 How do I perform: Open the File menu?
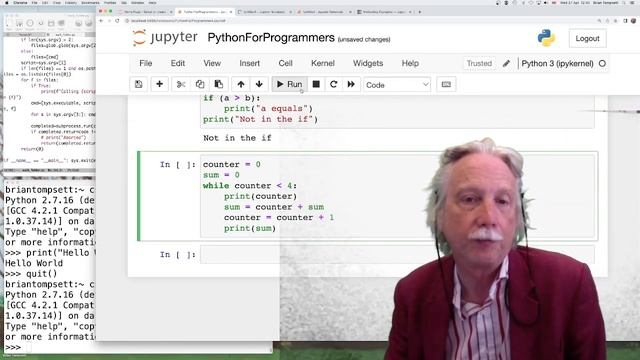click(x=146, y=63)
